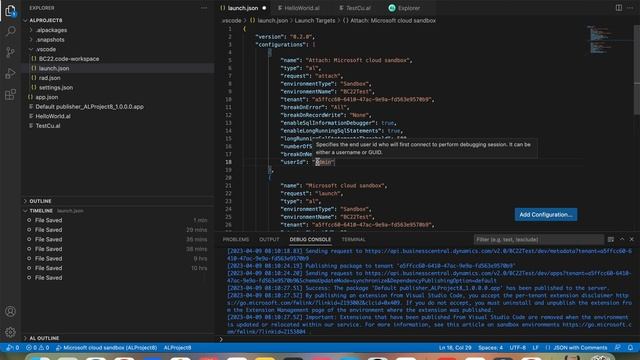The width and height of the screenshot is (640, 360).
Task: Open the PROBLEMS panel tab
Action: click(236, 240)
